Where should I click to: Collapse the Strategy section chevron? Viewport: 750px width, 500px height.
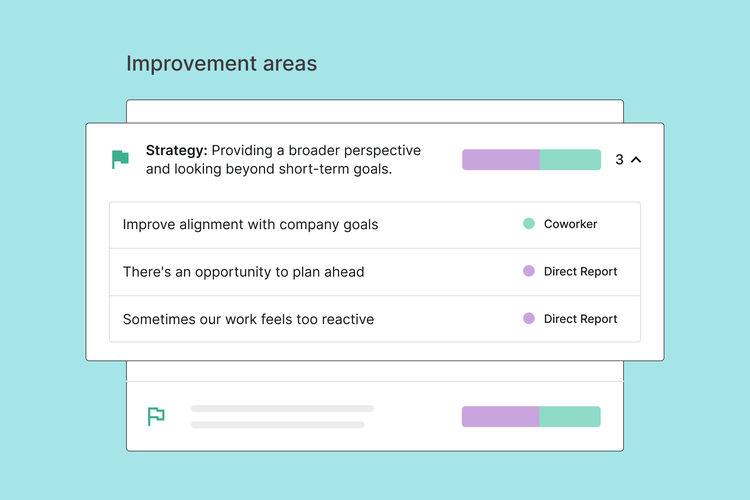(x=636, y=159)
